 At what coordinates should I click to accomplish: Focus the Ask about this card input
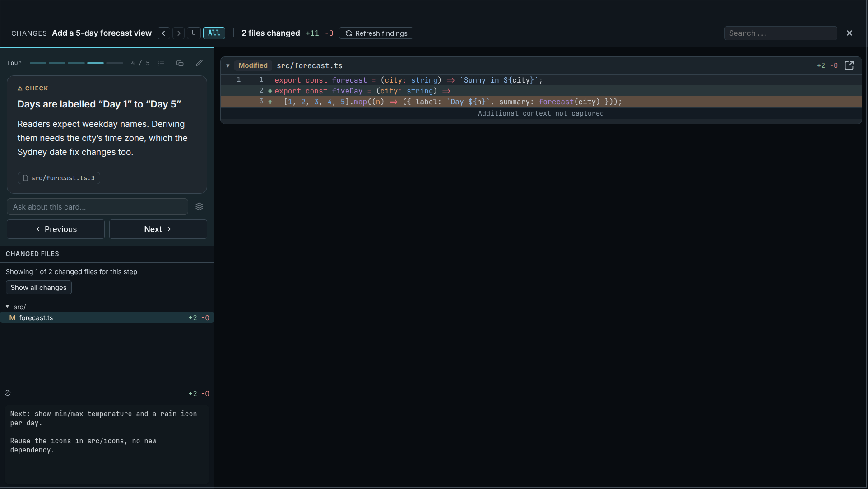(x=97, y=207)
